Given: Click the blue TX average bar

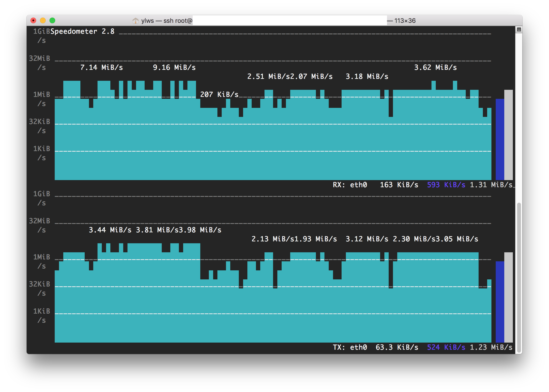Looking at the screenshot, I should pos(500,302).
